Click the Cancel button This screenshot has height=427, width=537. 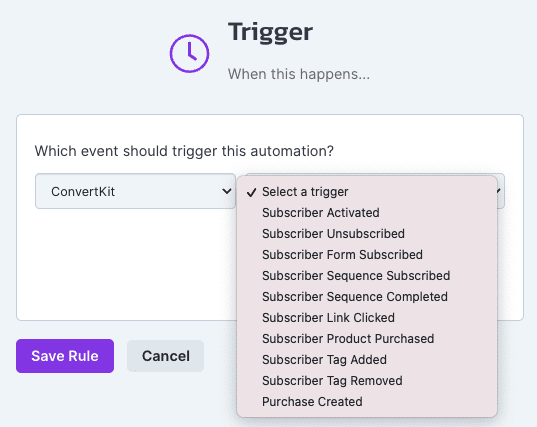coord(165,356)
